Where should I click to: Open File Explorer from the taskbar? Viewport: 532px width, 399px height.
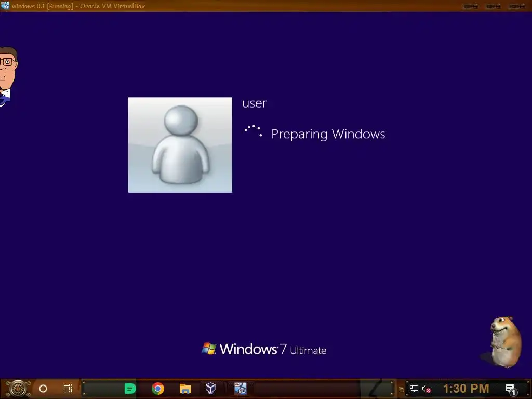[185, 389]
